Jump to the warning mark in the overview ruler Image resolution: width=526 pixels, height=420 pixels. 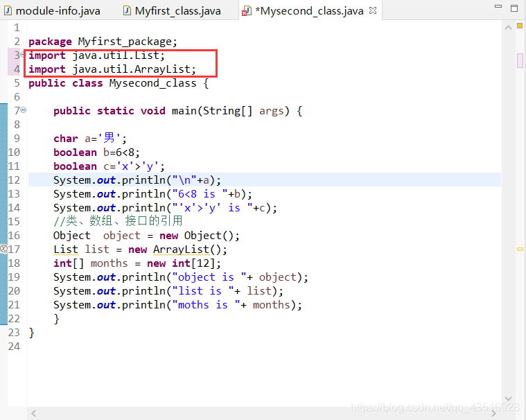(x=520, y=250)
